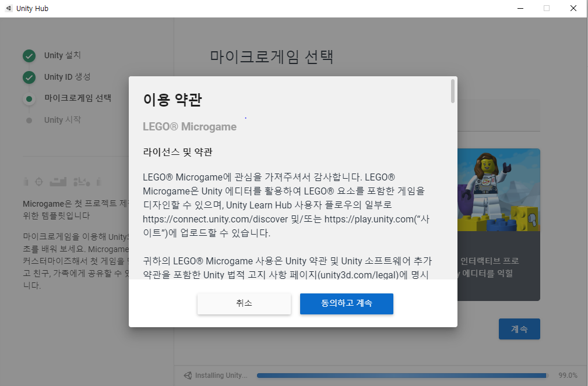
Task: Click the Unity ID 생성 completed step checkmark
Action: click(x=29, y=77)
